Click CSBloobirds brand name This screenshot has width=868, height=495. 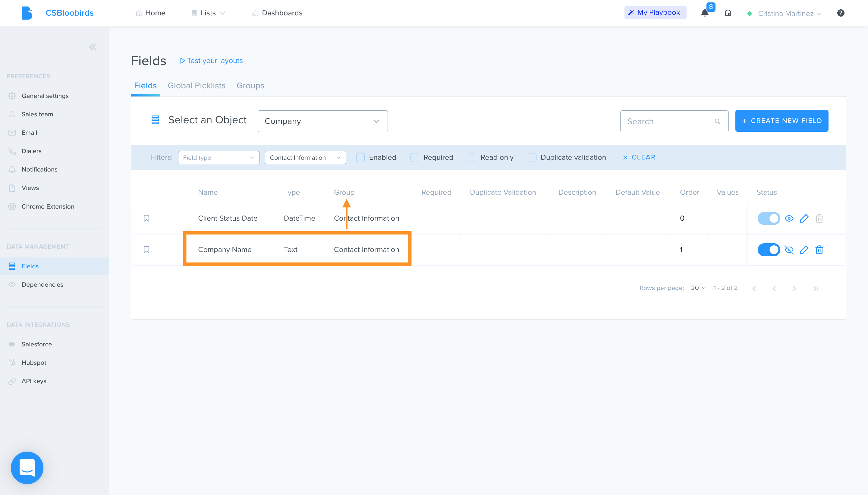[x=69, y=13]
